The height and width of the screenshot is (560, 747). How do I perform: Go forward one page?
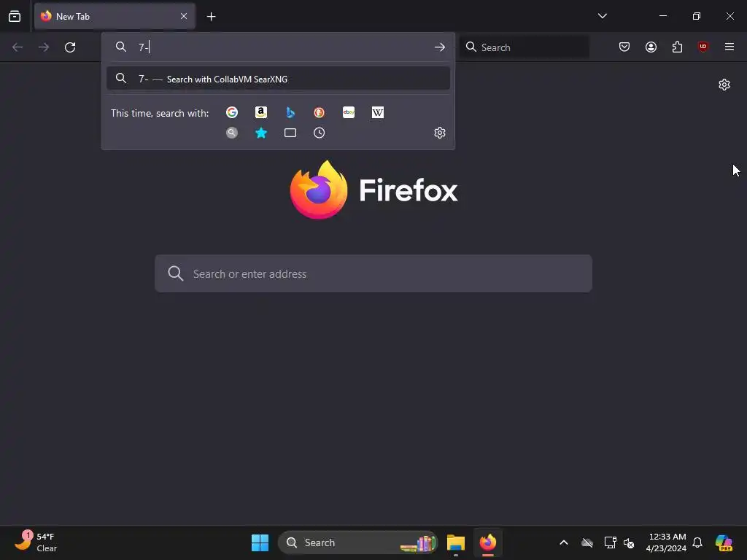tap(44, 47)
